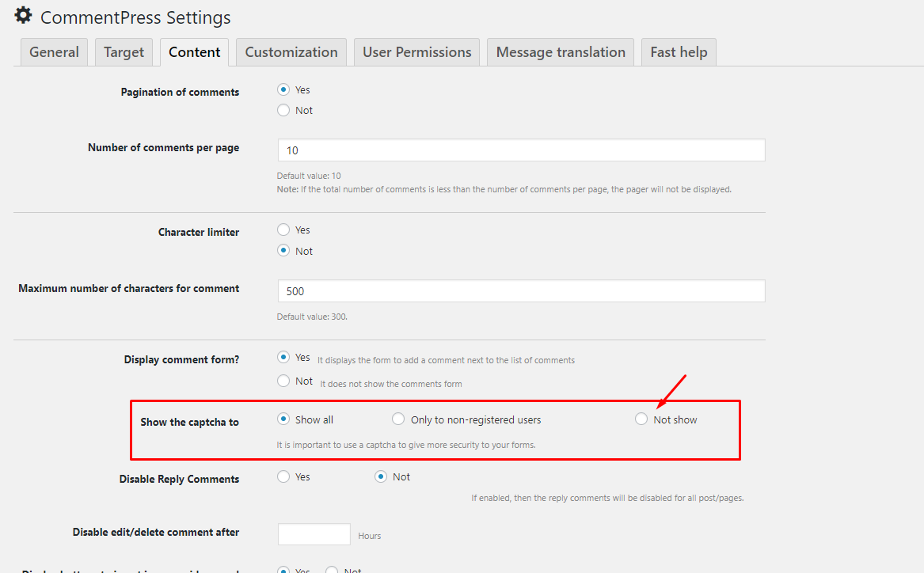Screen dimensions: 924x573
Task: Click the Hours unit label
Action: [370, 536]
